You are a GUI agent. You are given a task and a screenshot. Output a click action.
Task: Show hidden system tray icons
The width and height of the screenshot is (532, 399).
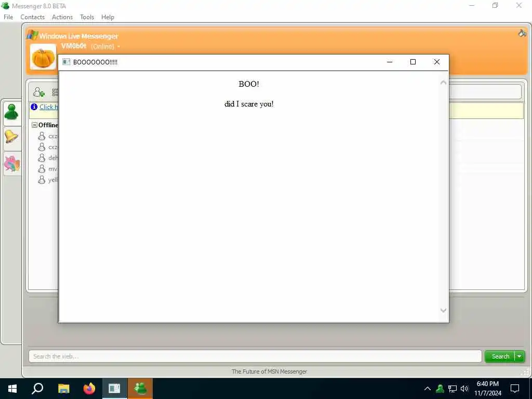428,389
